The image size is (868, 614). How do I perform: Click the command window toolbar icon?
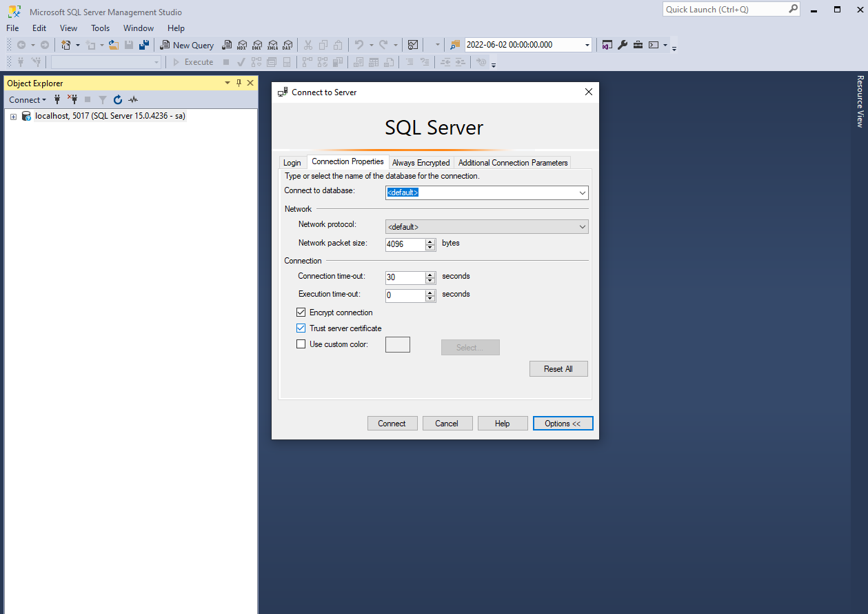pyautogui.click(x=654, y=45)
